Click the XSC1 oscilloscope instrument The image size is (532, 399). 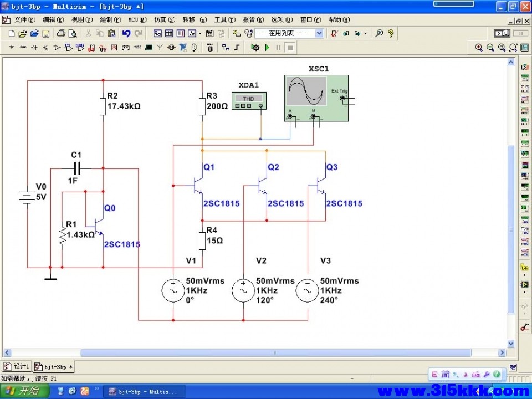click(x=316, y=98)
